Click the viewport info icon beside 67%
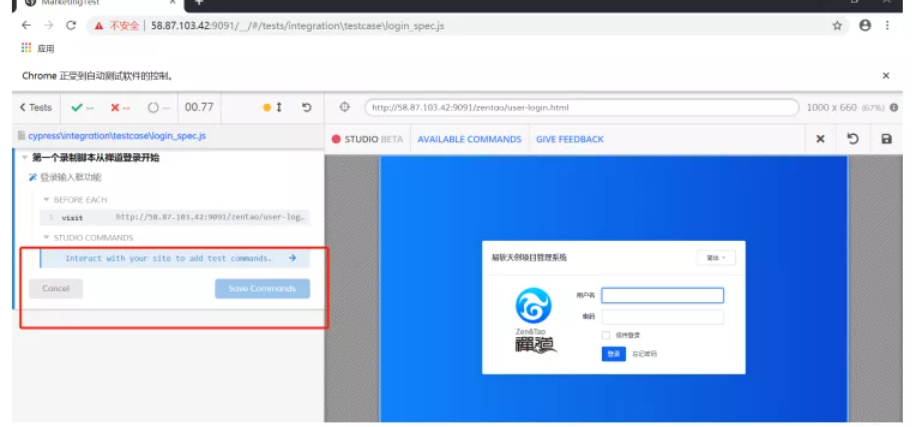 click(x=894, y=107)
